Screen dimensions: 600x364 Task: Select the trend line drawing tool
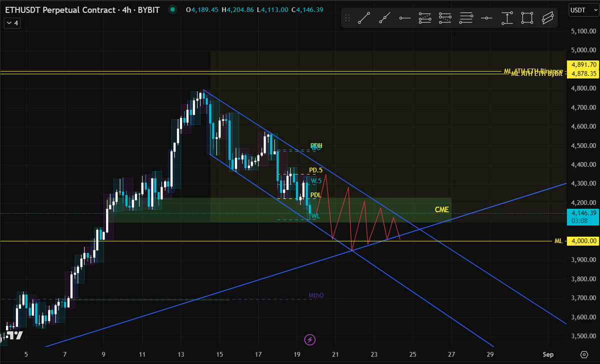[364, 18]
